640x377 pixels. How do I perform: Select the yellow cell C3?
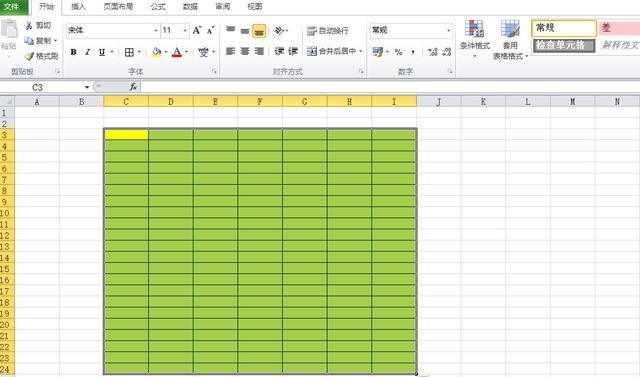click(x=126, y=135)
